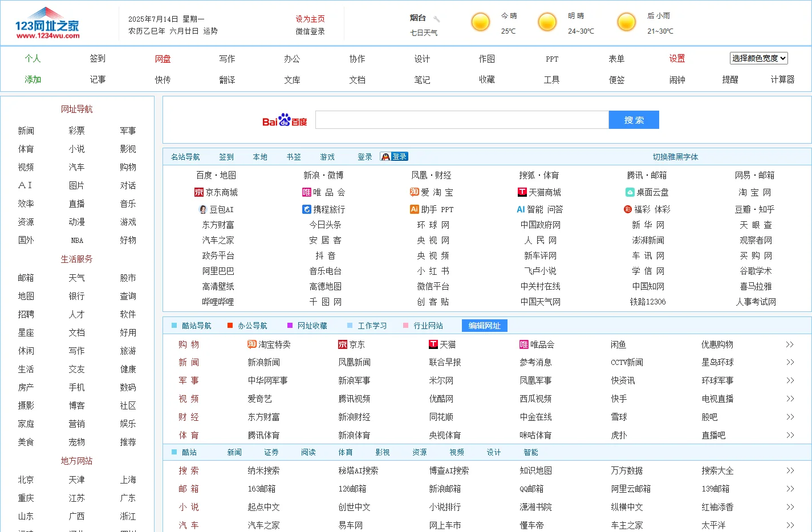
Task: Click the blue 搜索 button
Action: pyautogui.click(x=634, y=120)
